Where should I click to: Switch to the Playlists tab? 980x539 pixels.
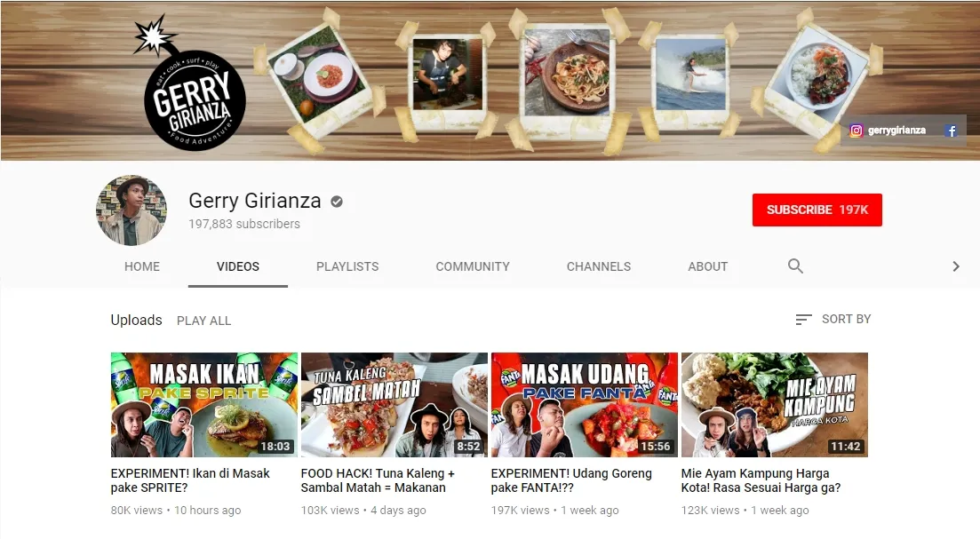click(347, 266)
